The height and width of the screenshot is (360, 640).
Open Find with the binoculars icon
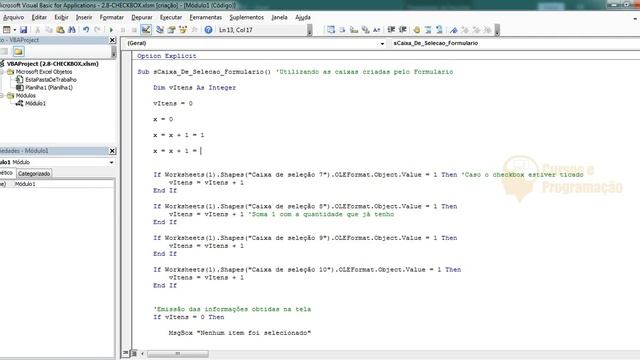pyautogui.click(x=71, y=30)
